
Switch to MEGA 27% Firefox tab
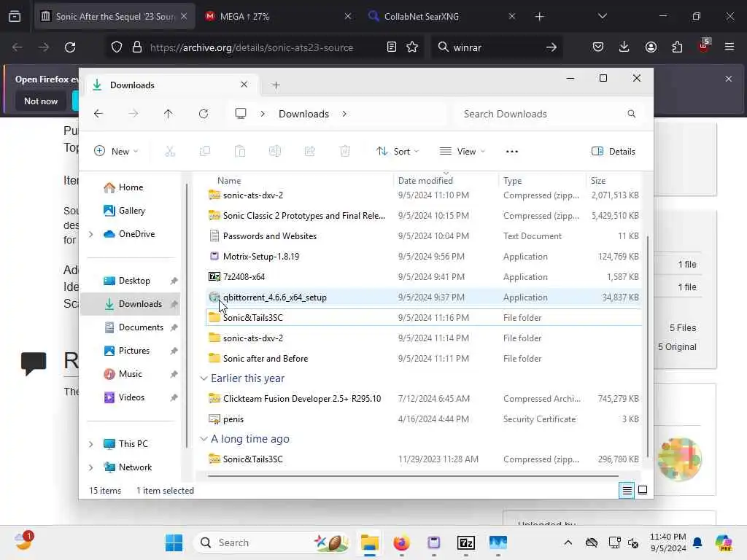278,16
